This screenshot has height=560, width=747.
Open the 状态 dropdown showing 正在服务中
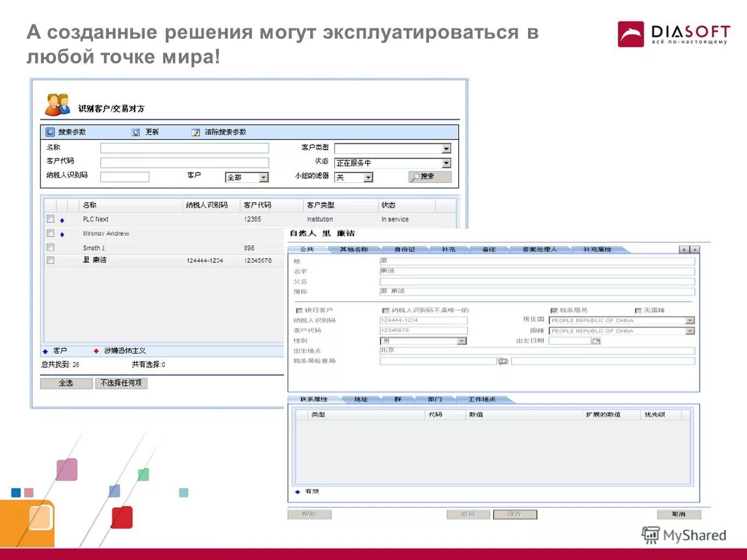coord(447,162)
